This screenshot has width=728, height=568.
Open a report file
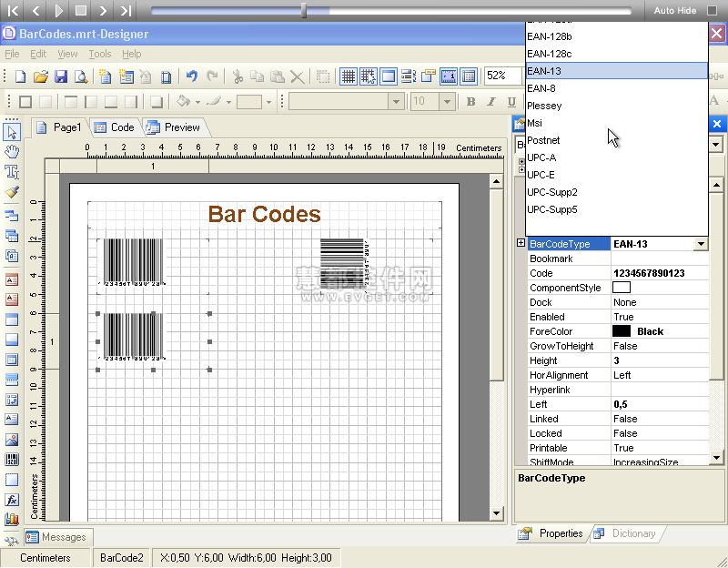click(x=41, y=76)
